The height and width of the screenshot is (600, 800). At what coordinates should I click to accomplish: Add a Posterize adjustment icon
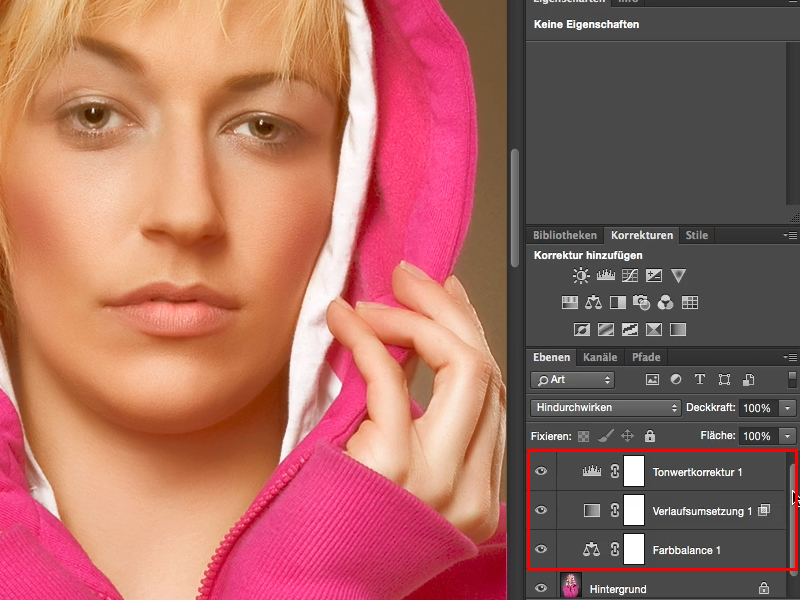606,330
